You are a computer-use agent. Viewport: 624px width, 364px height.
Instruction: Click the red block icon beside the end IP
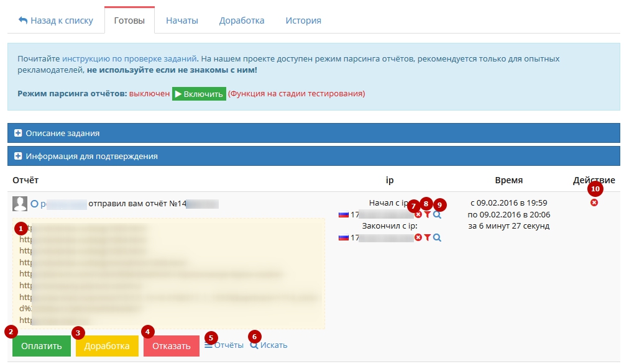(x=418, y=237)
